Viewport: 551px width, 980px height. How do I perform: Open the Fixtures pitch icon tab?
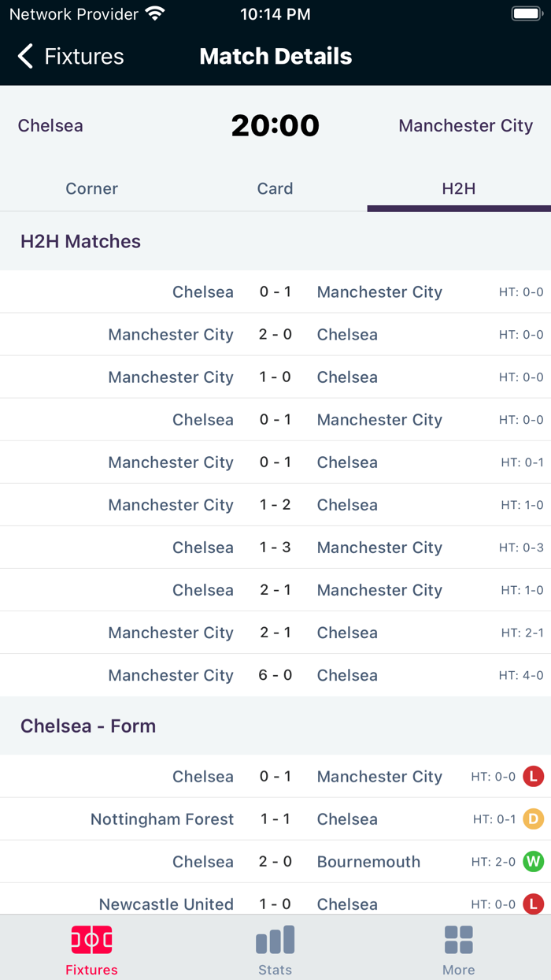91,940
